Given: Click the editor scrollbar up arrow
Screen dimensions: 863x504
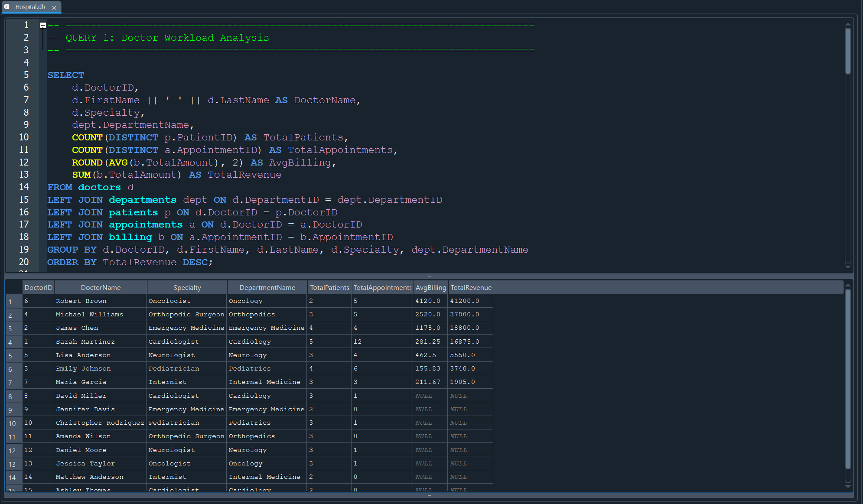Looking at the screenshot, I should pos(848,24).
